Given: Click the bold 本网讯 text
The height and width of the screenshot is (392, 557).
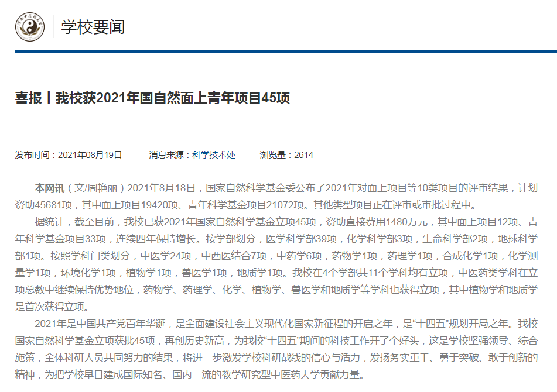Looking at the screenshot, I should tap(48, 188).
